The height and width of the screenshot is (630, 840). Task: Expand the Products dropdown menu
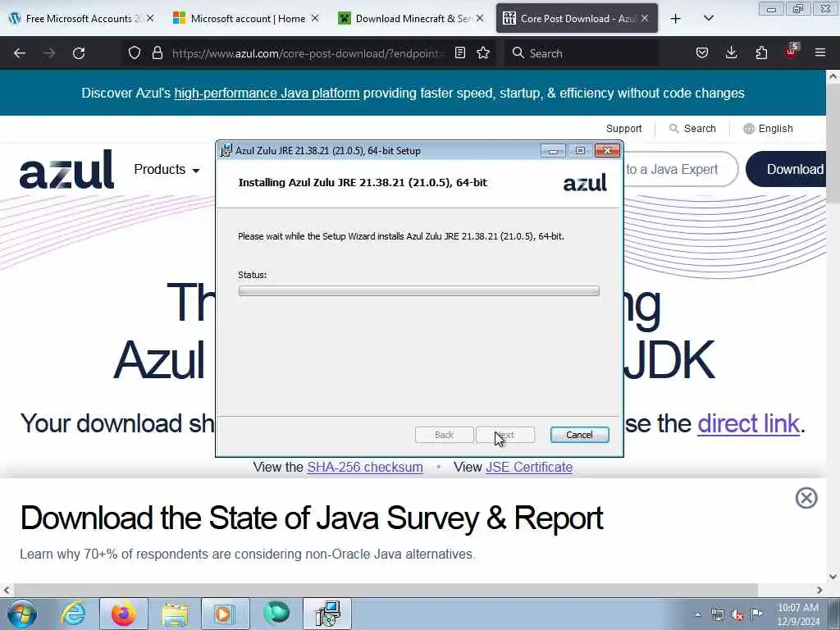click(x=167, y=169)
